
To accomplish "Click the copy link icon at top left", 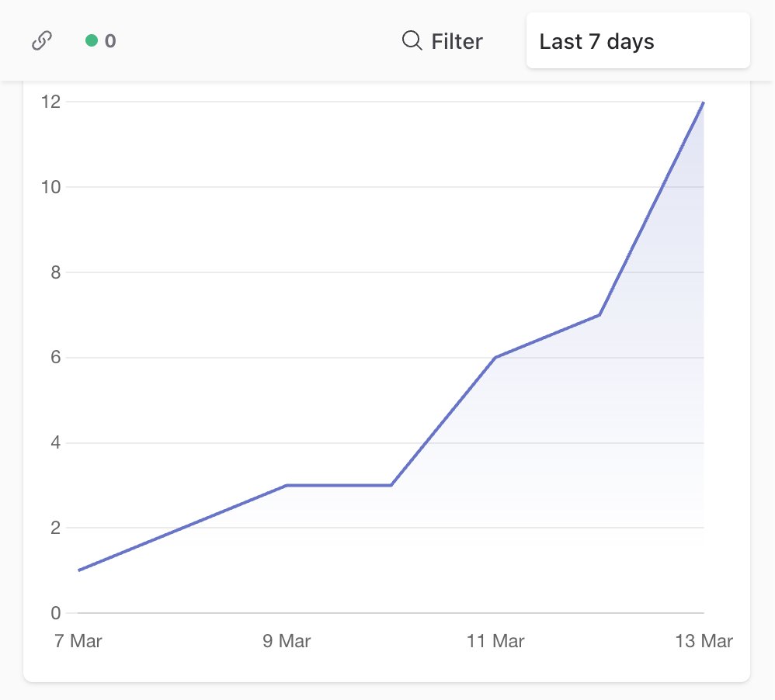I will coord(42,40).
